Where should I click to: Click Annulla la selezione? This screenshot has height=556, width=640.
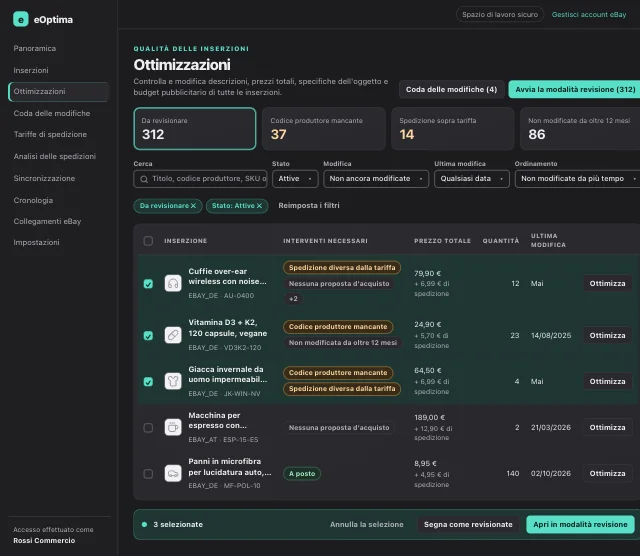pos(367,525)
